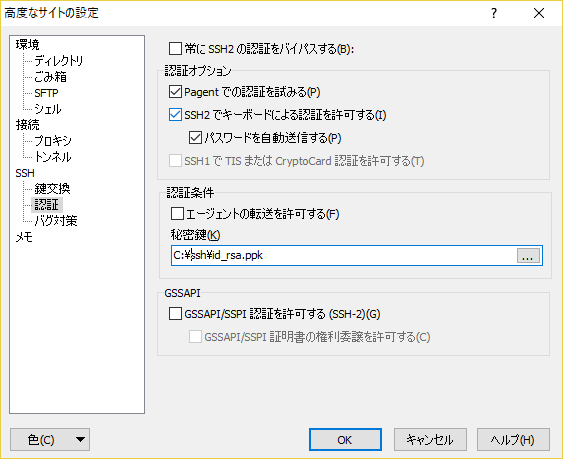Open the 色(C) color dropdown button
563x459 pixels.
point(50,440)
